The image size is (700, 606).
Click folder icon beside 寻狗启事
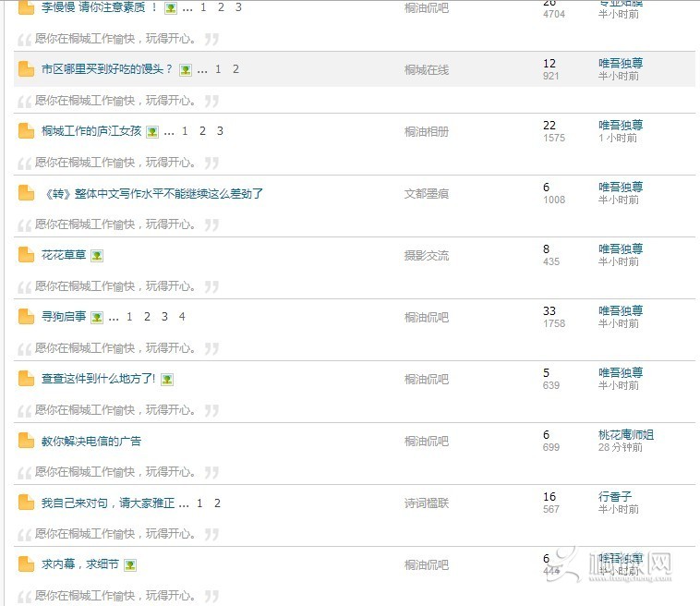click(27, 317)
